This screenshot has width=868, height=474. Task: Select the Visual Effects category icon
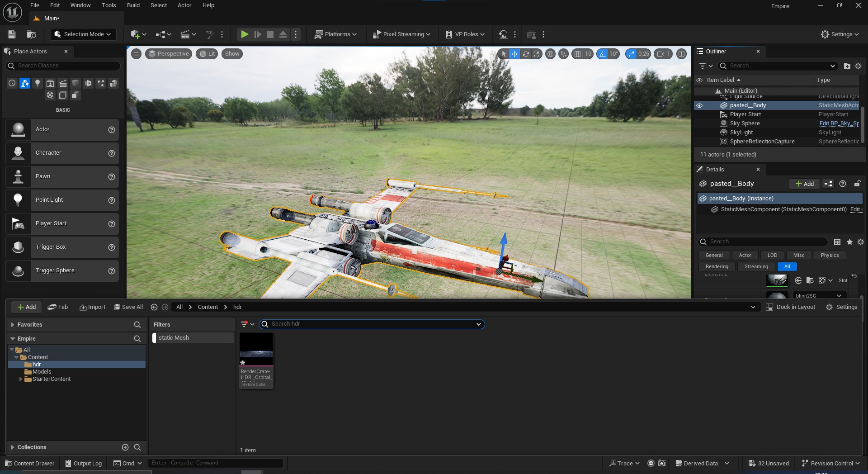point(101,83)
